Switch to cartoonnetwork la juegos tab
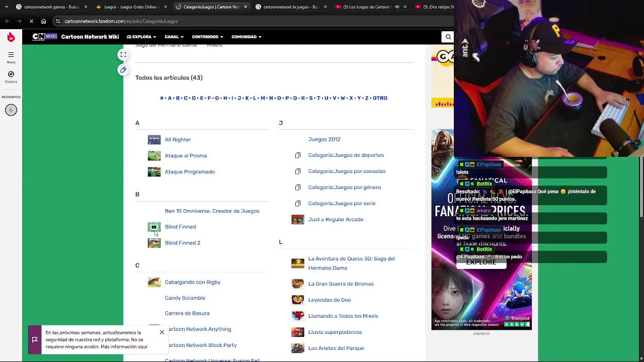This screenshot has height=362, width=644. point(291,7)
